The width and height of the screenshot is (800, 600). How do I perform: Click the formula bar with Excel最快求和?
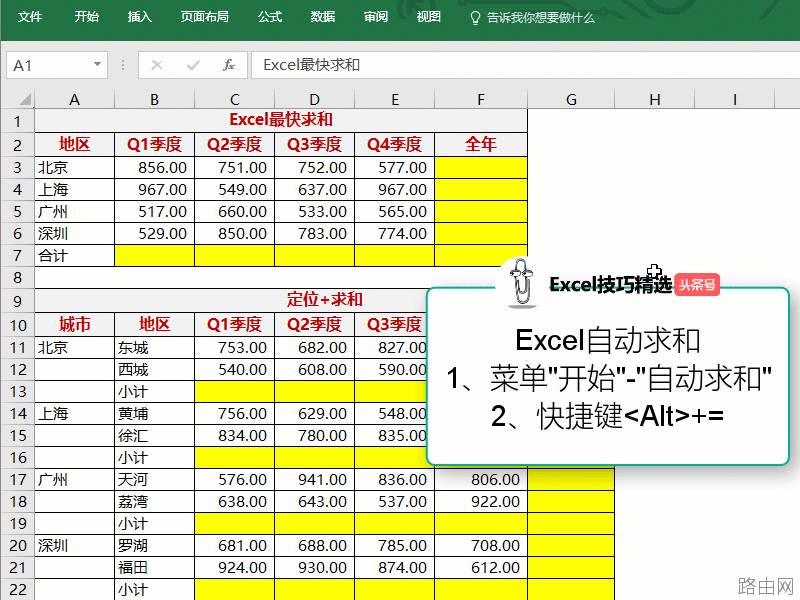pos(526,65)
